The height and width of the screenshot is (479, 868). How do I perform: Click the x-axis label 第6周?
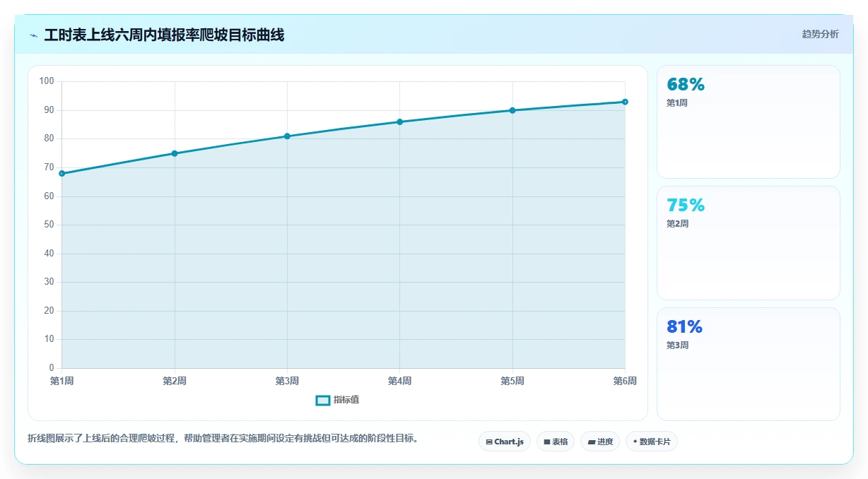625,382
